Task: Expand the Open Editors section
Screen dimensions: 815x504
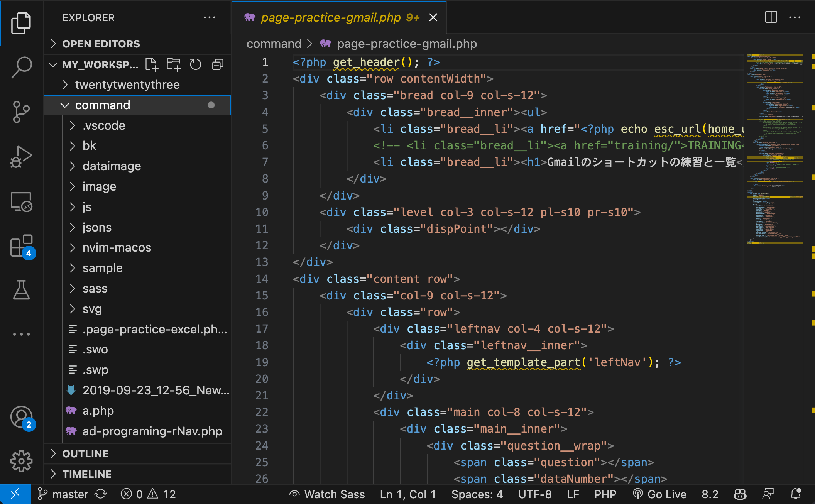Action: tap(137, 44)
